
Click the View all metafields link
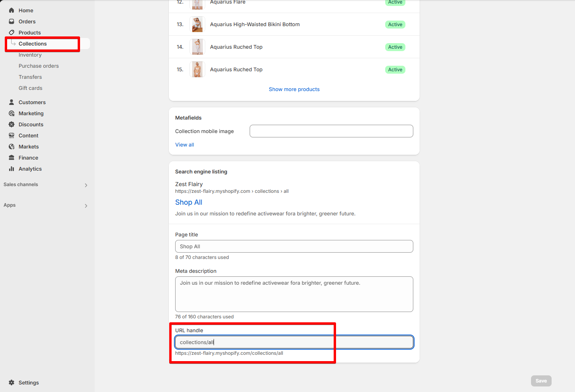tap(185, 145)
